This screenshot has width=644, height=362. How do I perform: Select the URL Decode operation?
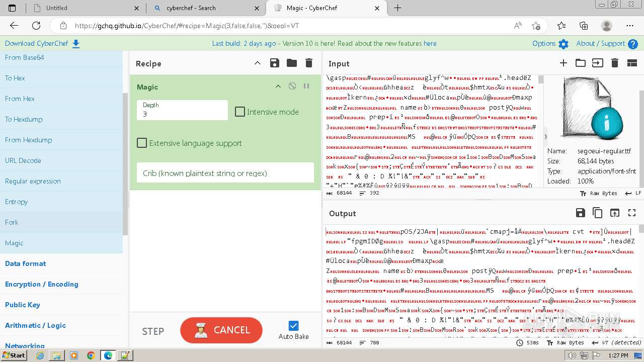tap(61, 160)
